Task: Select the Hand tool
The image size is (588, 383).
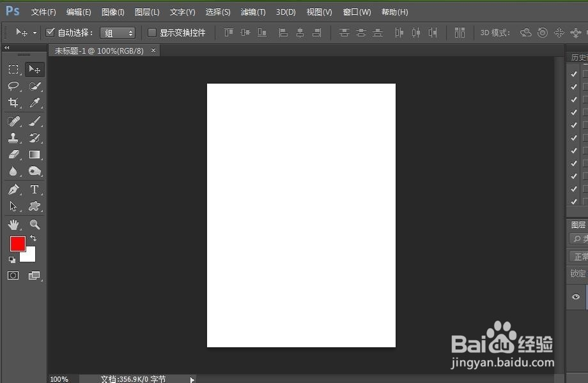Action: [x=13, y=225]
